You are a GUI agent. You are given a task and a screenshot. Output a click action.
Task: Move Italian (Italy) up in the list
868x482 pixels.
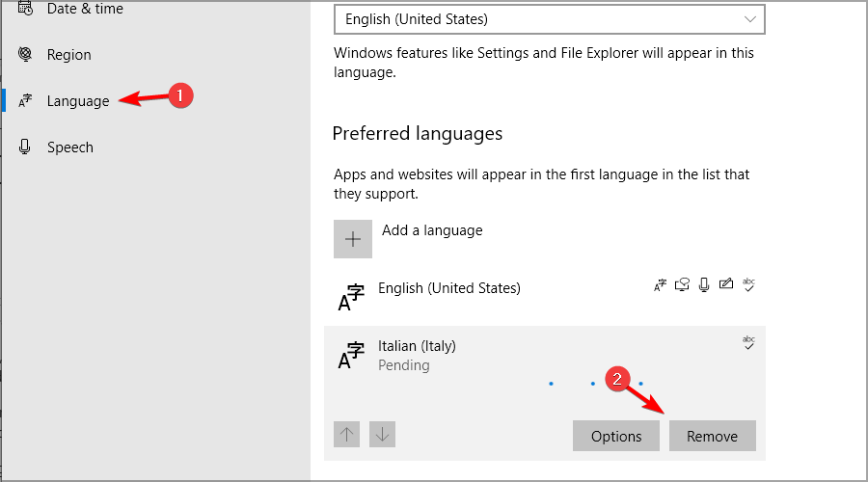coord(347,435)
